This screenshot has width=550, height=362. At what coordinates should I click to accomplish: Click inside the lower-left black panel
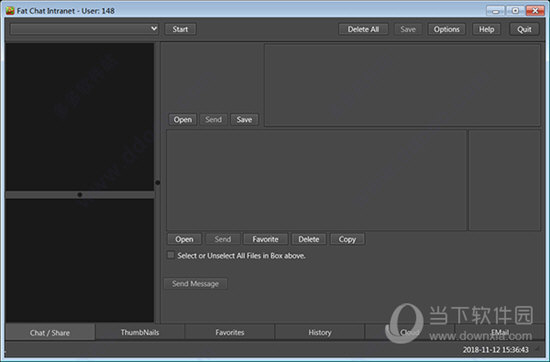click(80, 260)
